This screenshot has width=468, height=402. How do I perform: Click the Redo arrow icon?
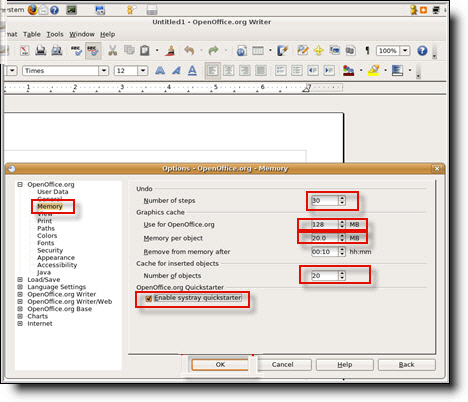213,51
